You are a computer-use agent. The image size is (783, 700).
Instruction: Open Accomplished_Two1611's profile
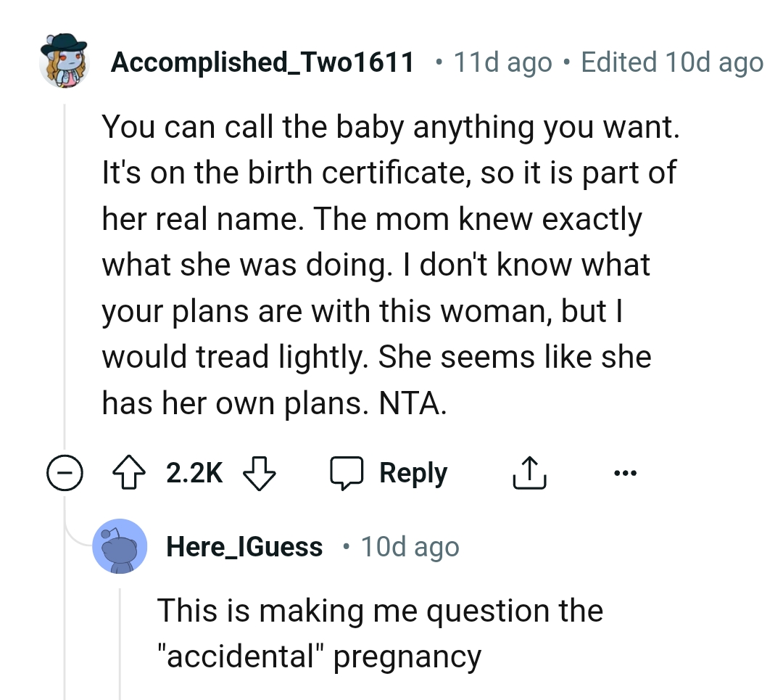[263, 62]
